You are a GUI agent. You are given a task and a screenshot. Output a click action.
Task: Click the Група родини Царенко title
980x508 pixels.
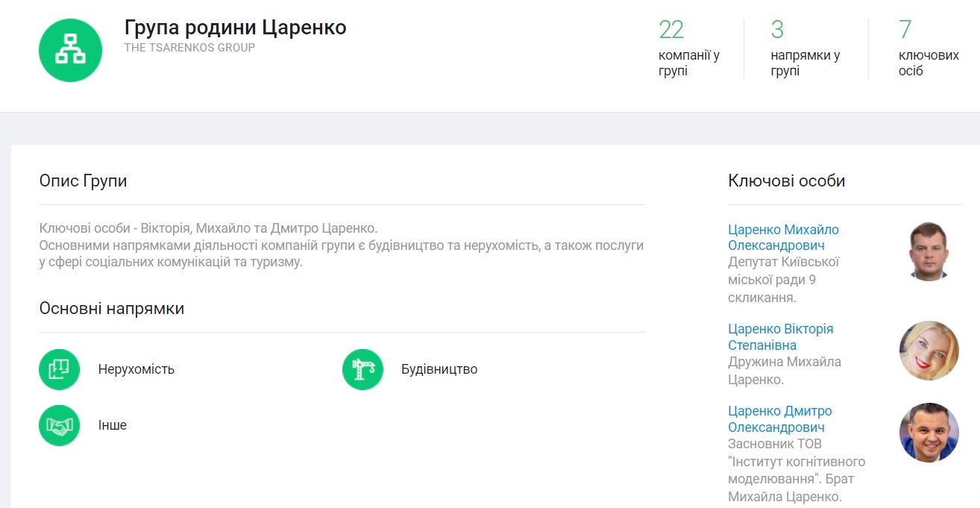[x=235, y=28]
